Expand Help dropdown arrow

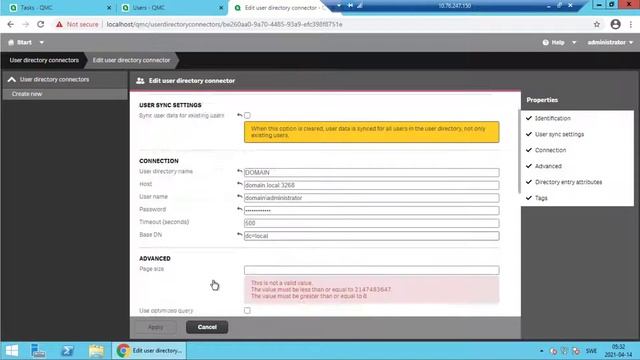coord(574,42)
